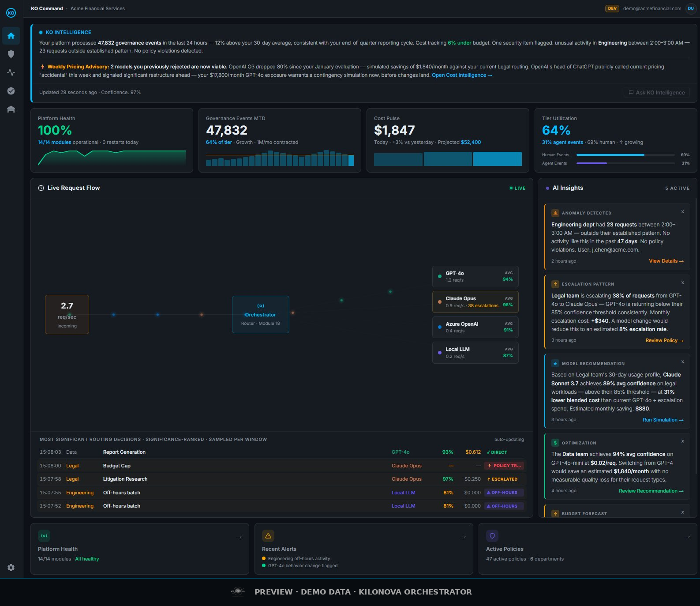Screen dimensions: 700x606
Task: Click the Model Recommendation star icon
Action: coord(555,364)
